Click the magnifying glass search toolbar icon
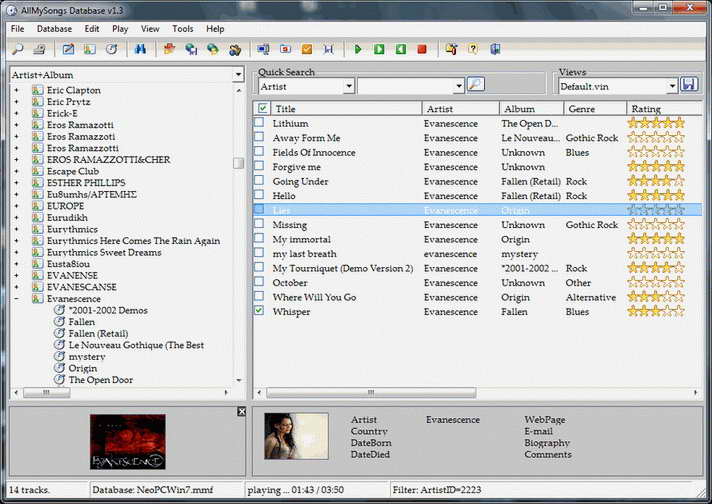Image resolution: width=712 pixels, height=504 pixels. pos(18,49)
